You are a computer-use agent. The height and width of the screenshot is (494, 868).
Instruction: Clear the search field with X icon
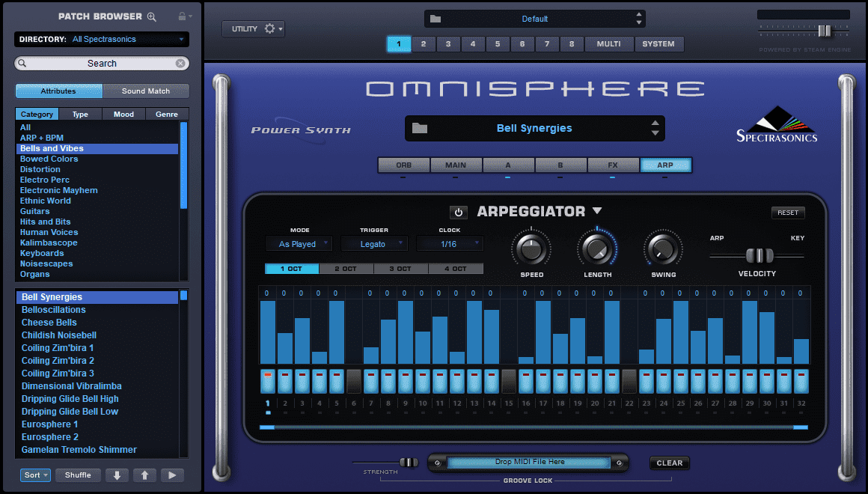(x=180, y=64)
